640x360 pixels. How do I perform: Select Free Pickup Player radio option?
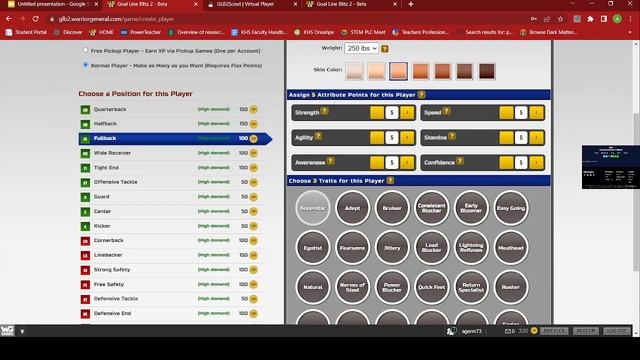click(x=85, y=50)
